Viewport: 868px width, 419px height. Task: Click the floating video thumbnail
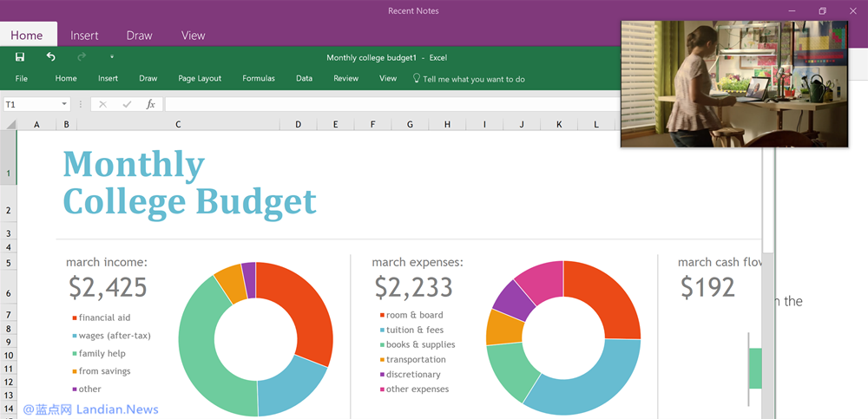tap(734, 83)
